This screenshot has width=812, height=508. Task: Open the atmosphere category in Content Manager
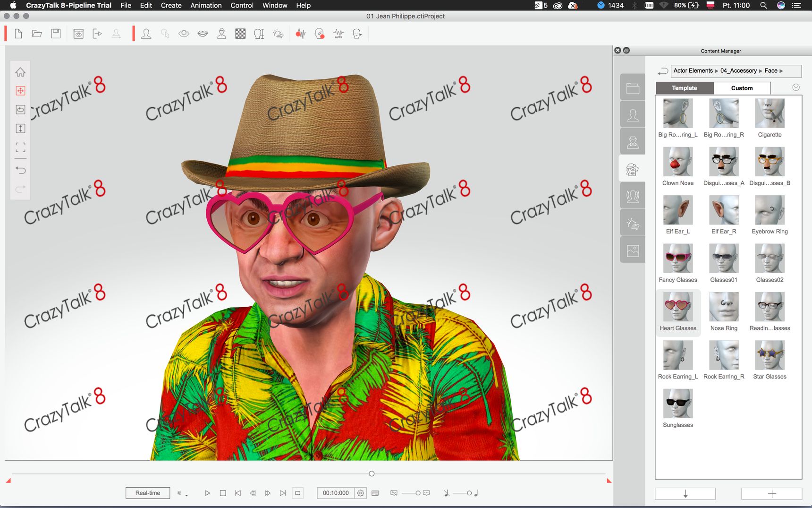[633, 223]
